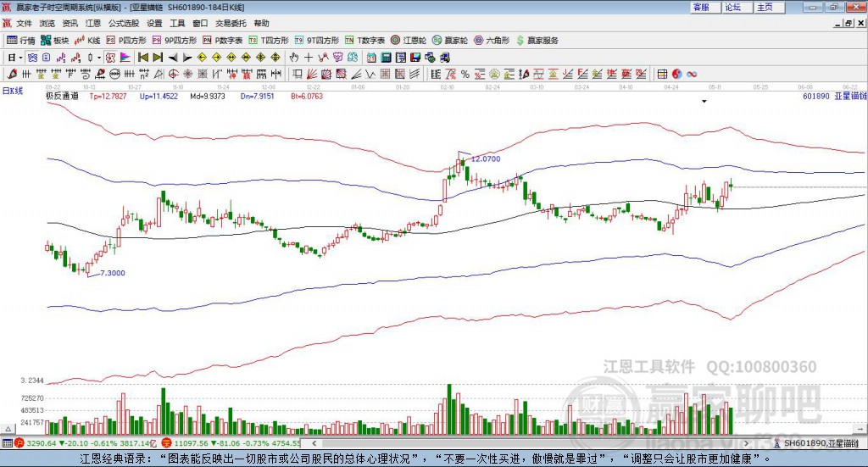Image resolution: width=868 pixels, height=467 pixels.
Task: Click the Tp=12.7827 channel value
Action: pos(108,97)
